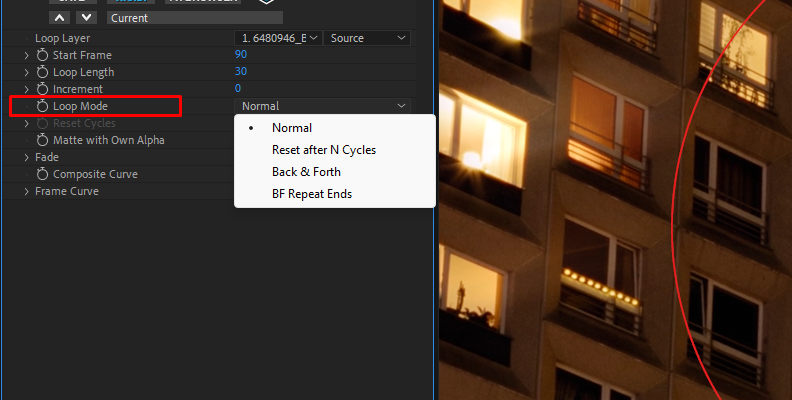Click the Loop Length value 30
Screen dimensions: 792x400
point(240,72)
